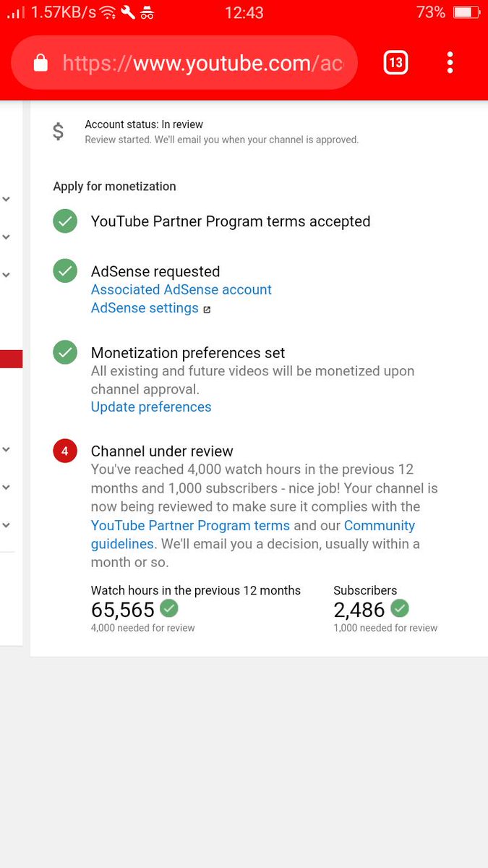Tap the 'Account status: In review' text
This screenshot has width=488, height=868.
(144, 124)
